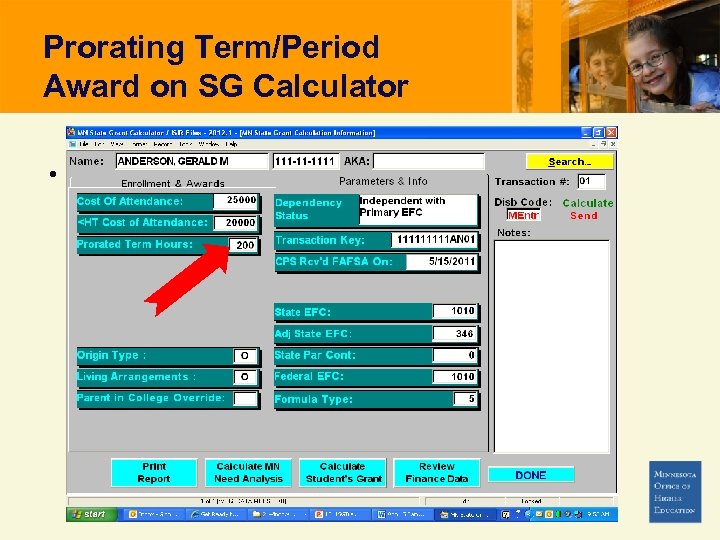720x540 pixels.
Task: Click the Name field showing ANDERSON, GERALD M
Action: (x=191, y=161)
